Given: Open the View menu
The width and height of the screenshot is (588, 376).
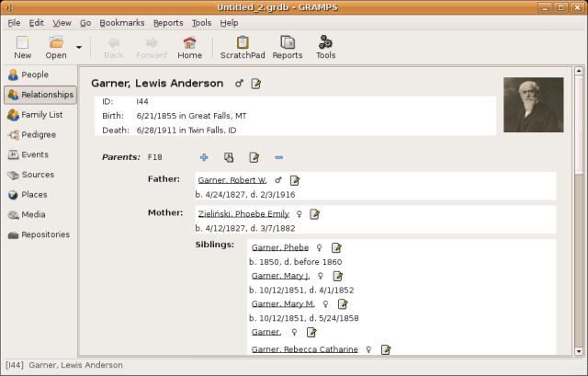Looking at the screenshot, I should coord(62,22).
